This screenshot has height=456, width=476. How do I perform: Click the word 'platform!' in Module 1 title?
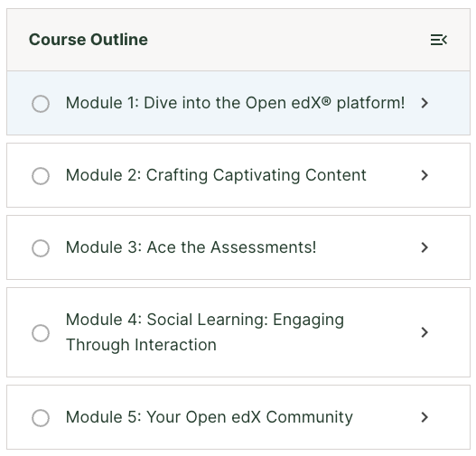[x=370, y=104]
